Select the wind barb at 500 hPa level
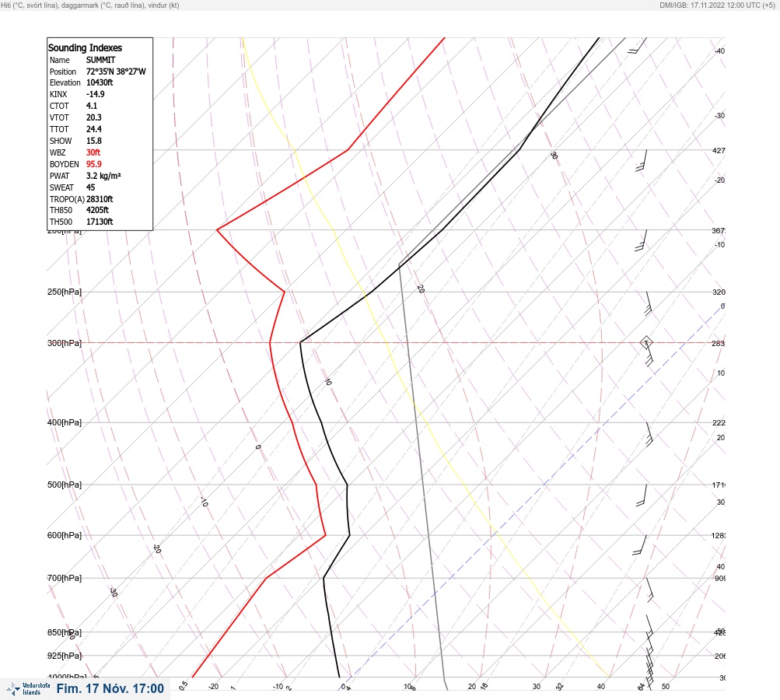Image resolution: width=780 pixels, height=700 pixels. click(x=642, y=495)
